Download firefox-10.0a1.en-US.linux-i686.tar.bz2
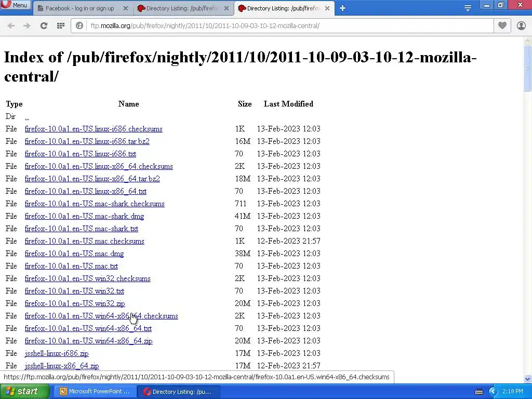 click(x=87, y=141)
